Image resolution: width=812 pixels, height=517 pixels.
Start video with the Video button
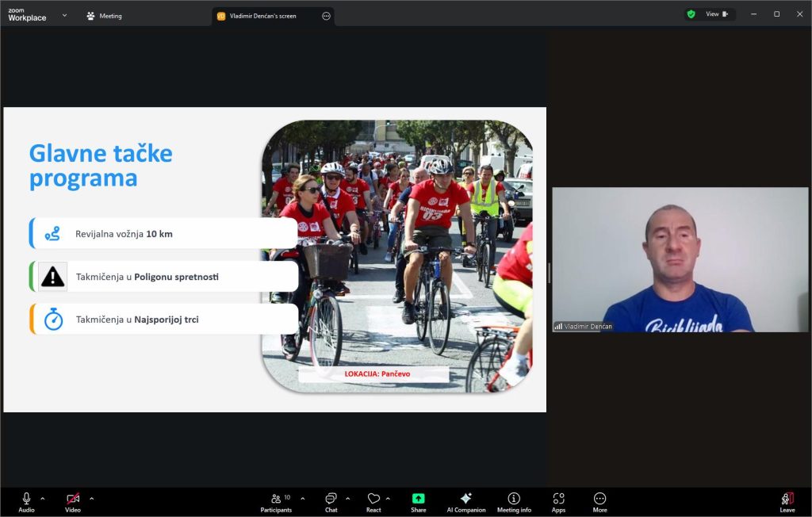tap(73, 502)
